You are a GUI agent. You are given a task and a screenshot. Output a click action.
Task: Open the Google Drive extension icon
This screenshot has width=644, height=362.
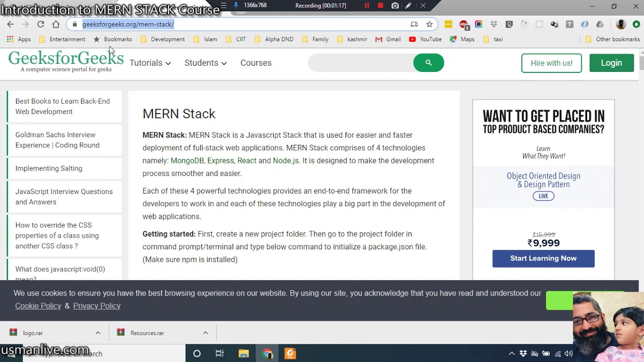coord(600,24)
